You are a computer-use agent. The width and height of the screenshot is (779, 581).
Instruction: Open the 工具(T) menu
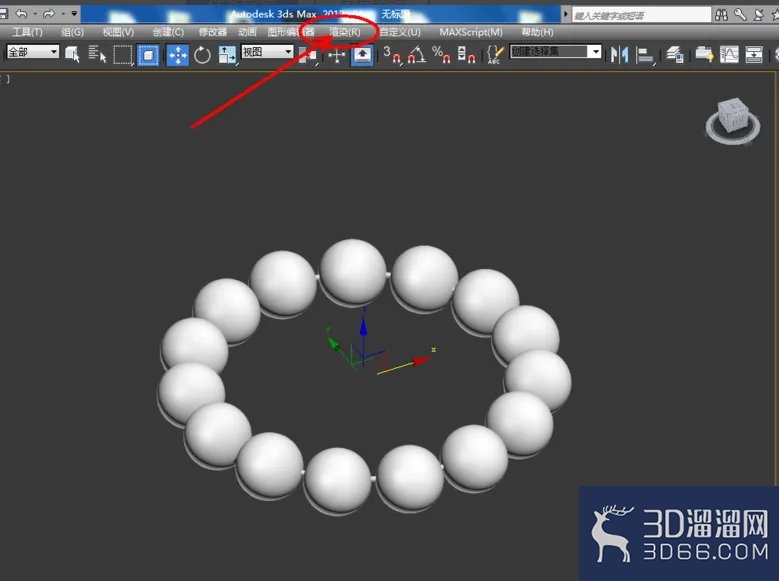point(27,32)
